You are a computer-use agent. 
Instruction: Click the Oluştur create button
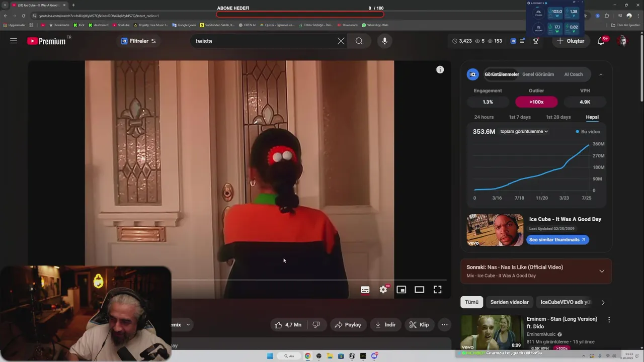(571, 41)
